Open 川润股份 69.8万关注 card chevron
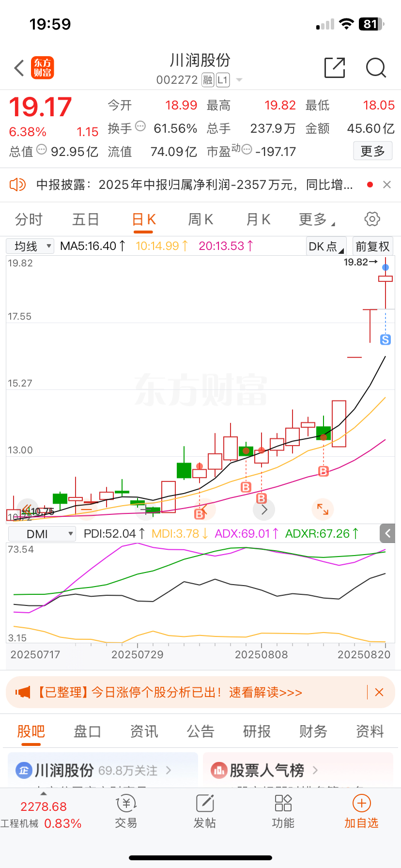The width and height of the screenshot is (401, 868). [x=169, y=770]
